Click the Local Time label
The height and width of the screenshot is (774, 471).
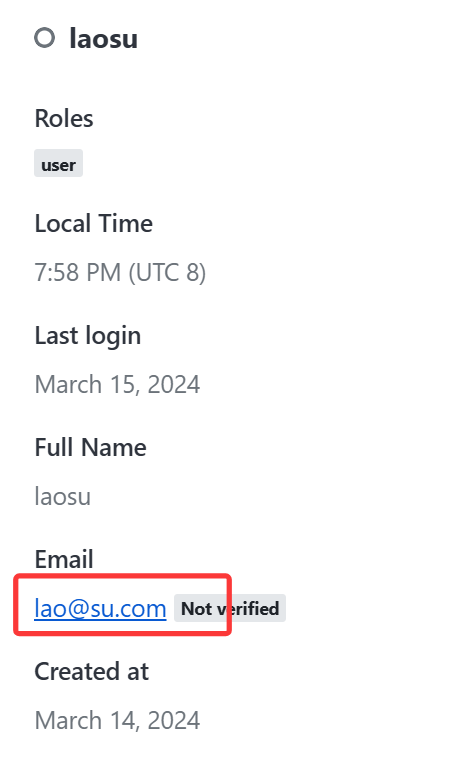[x=93, y=223]
